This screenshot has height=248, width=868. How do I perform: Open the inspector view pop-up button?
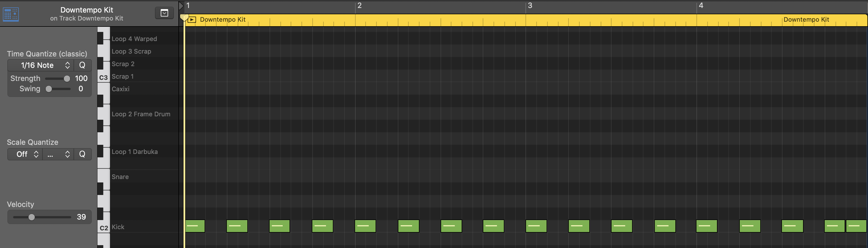(164, 13)
